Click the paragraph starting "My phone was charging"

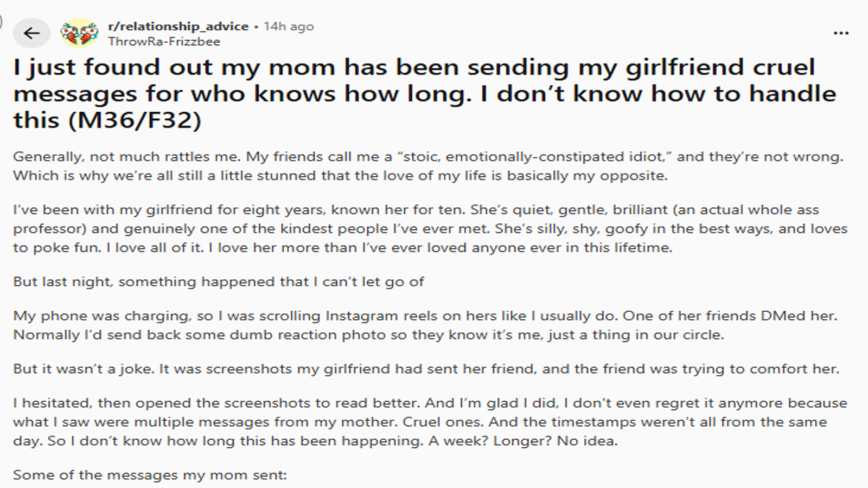[x=424, y=325]
